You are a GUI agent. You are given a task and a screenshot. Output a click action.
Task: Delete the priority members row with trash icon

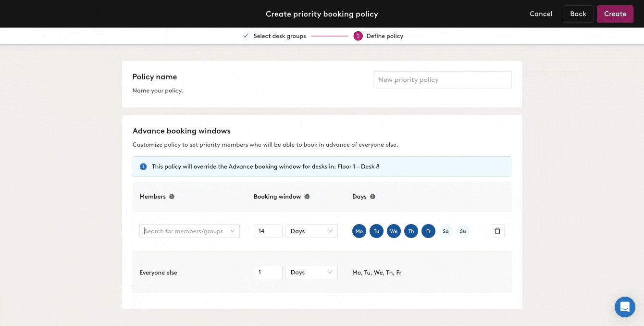point(497,231)
